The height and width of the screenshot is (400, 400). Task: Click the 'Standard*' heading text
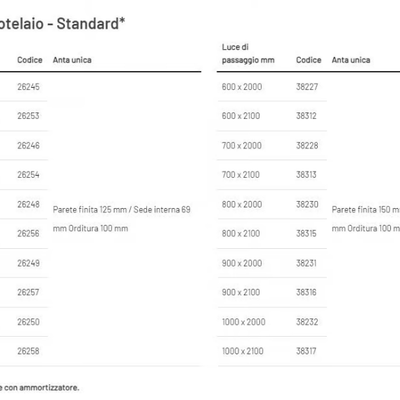[x=91, y=24]
